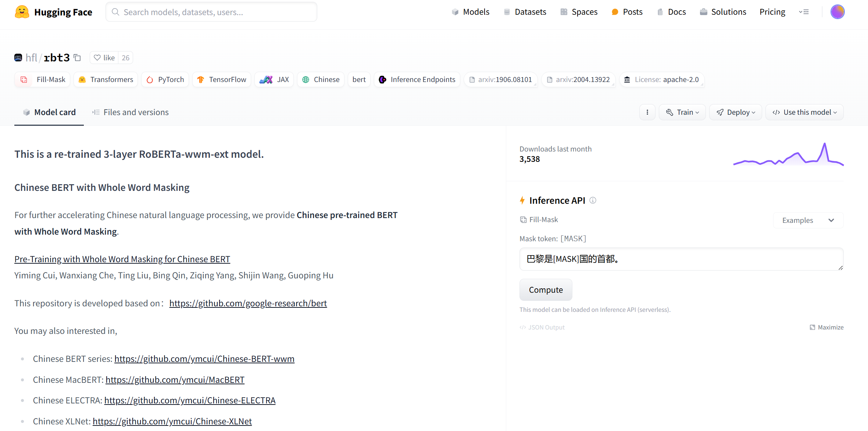
Task: Maximize the inference widget output
Action: pos(826,327)
